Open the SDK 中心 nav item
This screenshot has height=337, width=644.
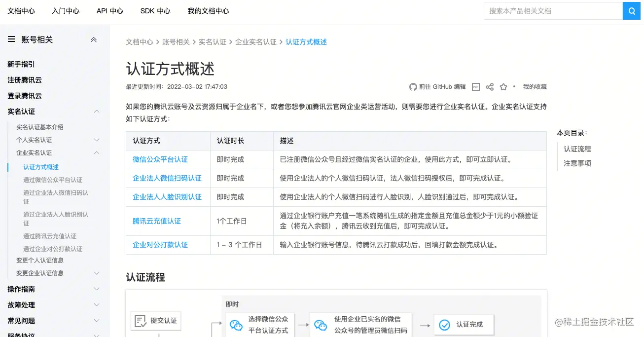pos(155,11)
